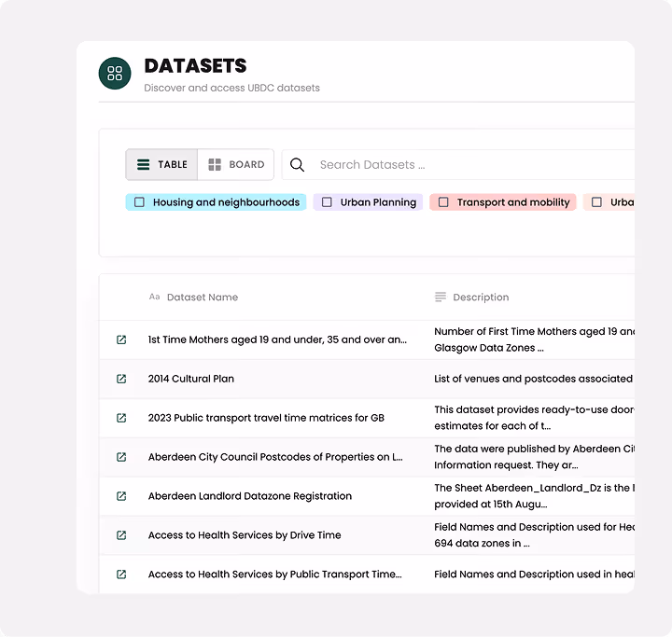Open link icon for Aberdeen Landlord Datazone row

[x=121, y=496]
